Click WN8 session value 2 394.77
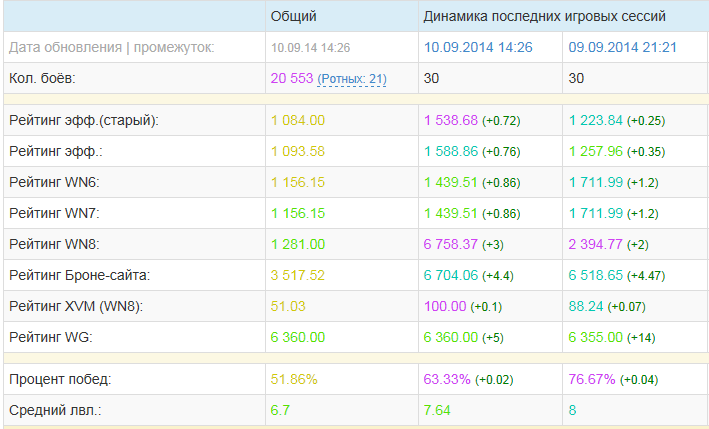Image resolution: width=709 pixels, height=429 pixels. 595,245
